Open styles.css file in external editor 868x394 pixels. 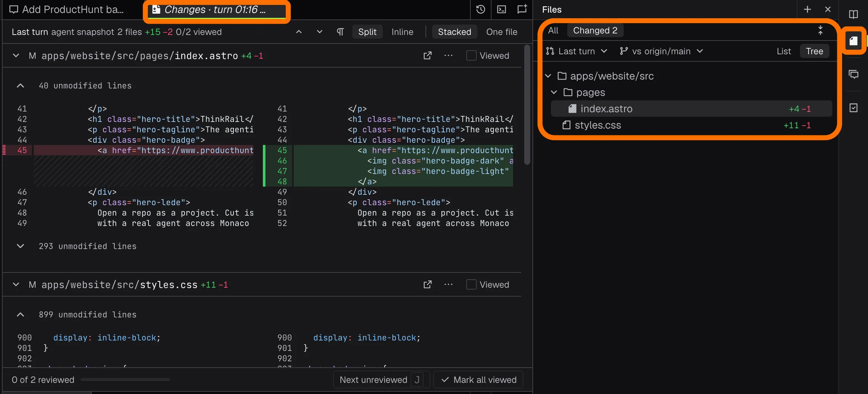(x=428, y=285)
